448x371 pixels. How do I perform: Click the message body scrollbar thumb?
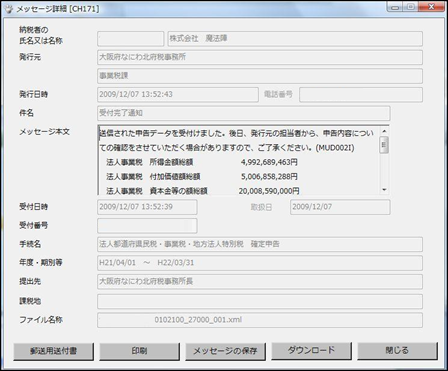click(384, 145)
